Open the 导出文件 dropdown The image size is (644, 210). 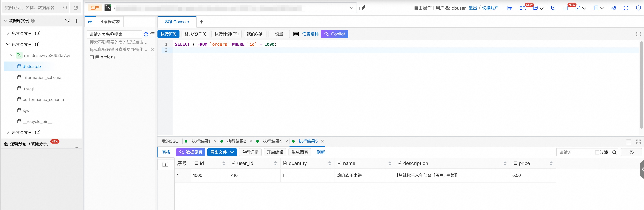pos(222,152)
